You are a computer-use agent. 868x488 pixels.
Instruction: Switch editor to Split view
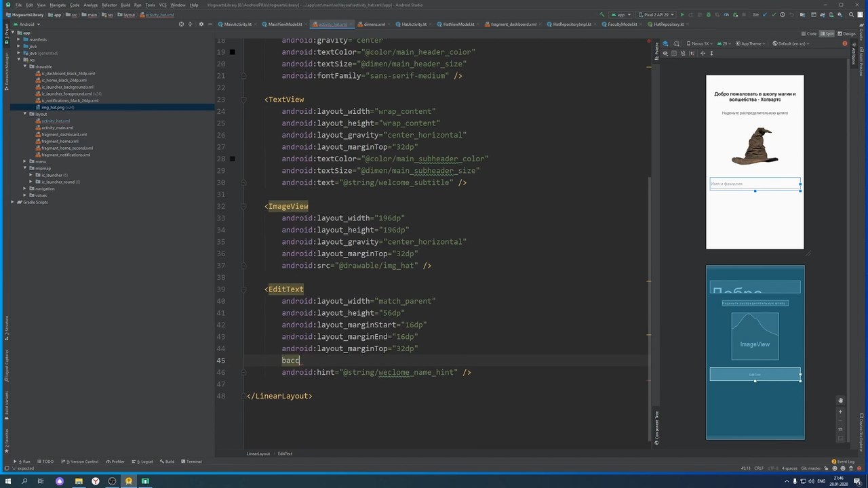click(827, 34)
